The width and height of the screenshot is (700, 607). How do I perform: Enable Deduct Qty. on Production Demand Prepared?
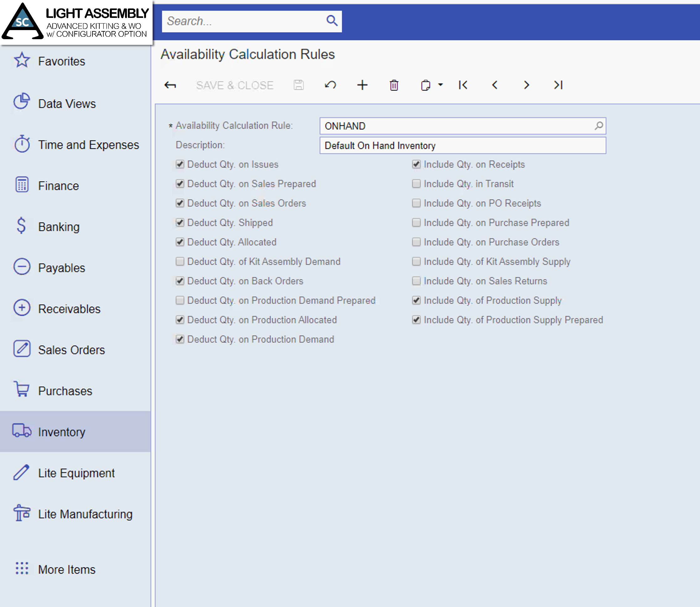coord(180,300)
